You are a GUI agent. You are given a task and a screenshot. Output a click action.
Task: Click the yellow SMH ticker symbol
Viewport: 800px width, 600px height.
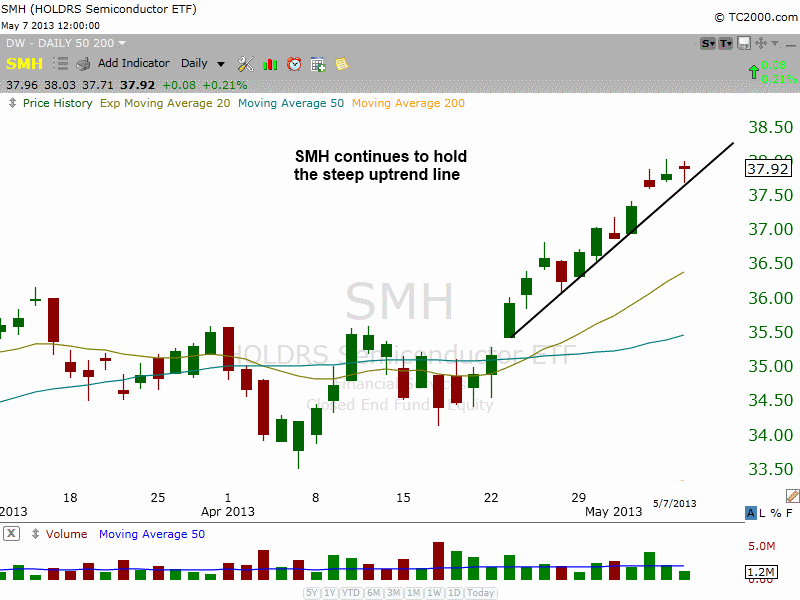click(24, 64)
